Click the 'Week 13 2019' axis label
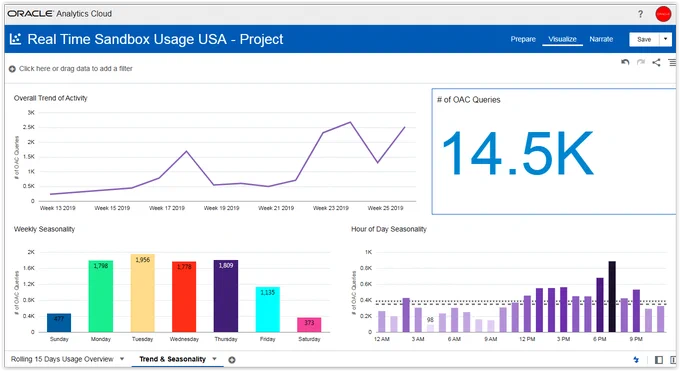This screenshot has width=680, height=371. click(x=58, y=208)
